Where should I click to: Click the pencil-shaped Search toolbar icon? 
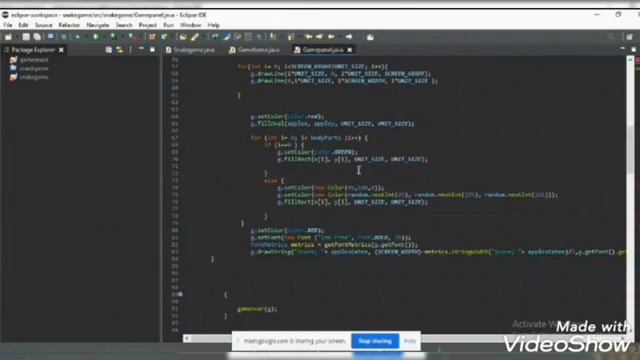[x=195, y=37]
